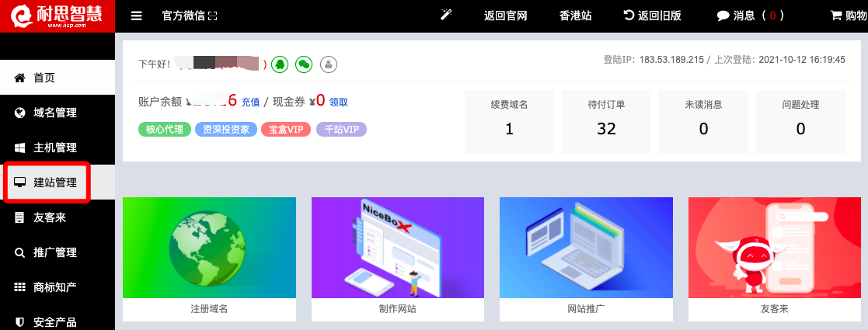Click the 领取 coupon link
Image resolution: width=868 pixels, height=330 pixels.
[x=339, y=102]
